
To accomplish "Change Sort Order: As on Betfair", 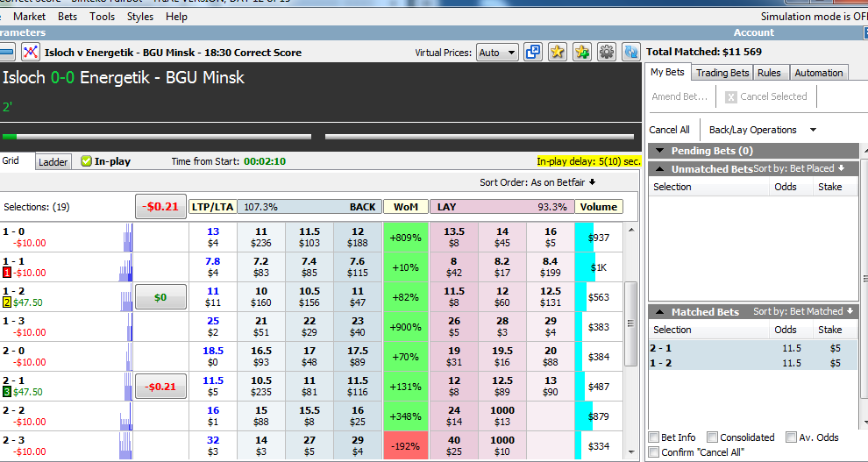I will coord(537,182).
